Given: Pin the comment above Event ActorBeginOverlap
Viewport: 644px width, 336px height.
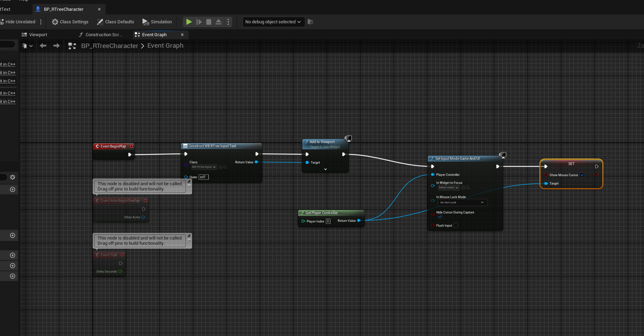Looking at the screenshot, I should 189,182.
